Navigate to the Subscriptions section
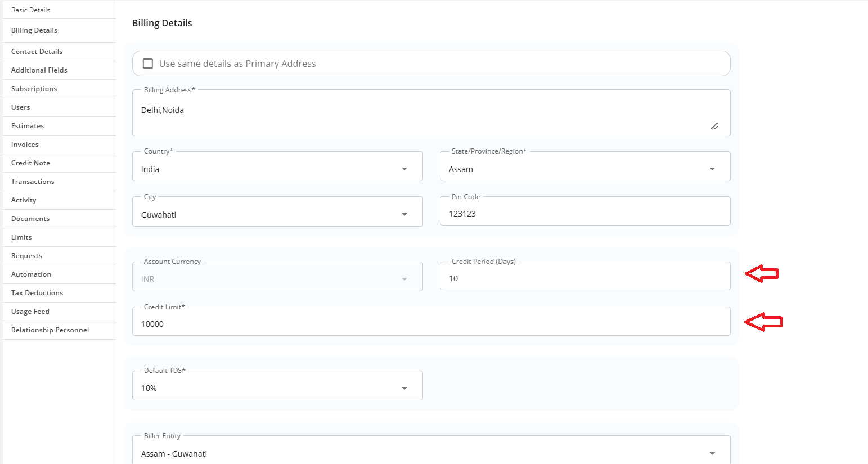The height and width of the screenshot is (464, 868). point(34,88)
